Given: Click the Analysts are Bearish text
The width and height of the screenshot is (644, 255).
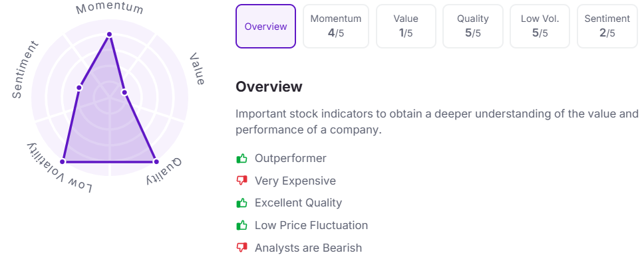Looking at the screenshot, I should pyautogui.click(x=309, y=248).
